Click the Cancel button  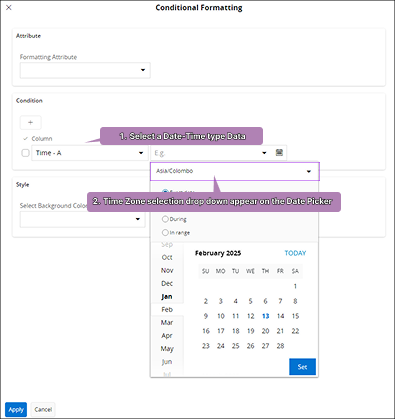[43, 409]
